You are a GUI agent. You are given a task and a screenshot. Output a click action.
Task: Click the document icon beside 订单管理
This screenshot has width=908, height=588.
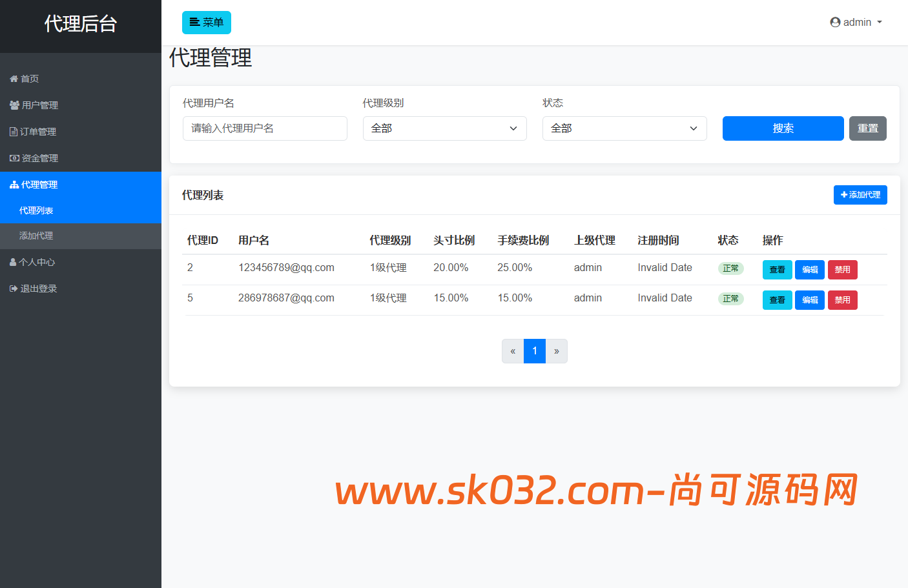(14, 132)
